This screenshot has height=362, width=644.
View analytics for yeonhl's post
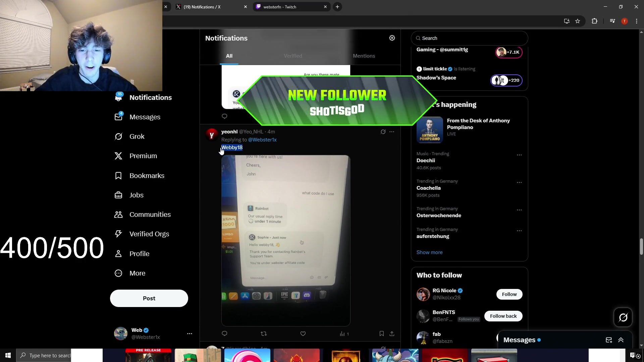point(344,334)
